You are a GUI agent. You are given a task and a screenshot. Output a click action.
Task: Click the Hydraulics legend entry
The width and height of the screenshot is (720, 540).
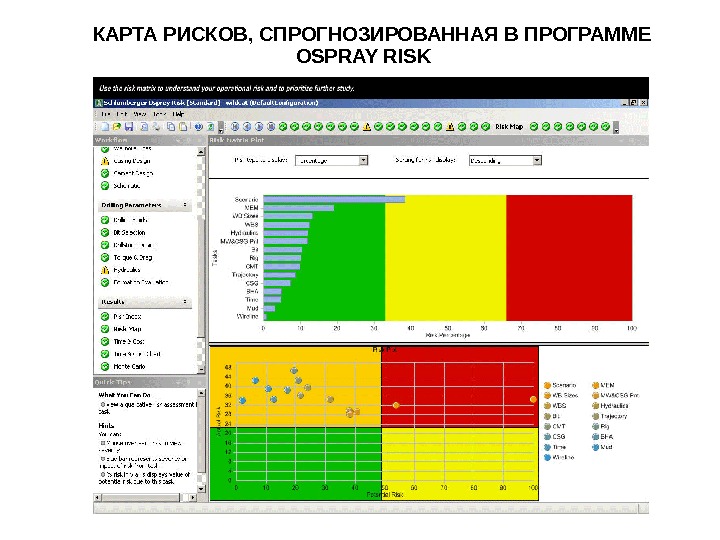(x=610, y=405)
